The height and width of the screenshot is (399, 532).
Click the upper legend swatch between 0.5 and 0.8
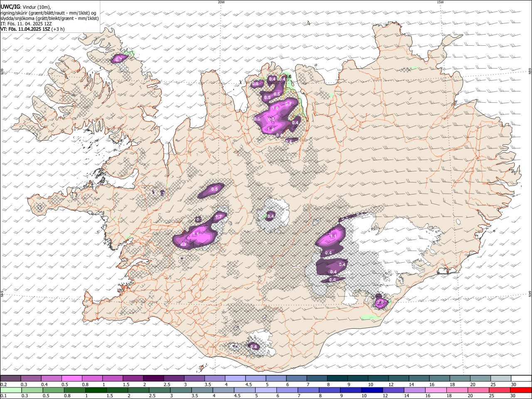(72, 379)
